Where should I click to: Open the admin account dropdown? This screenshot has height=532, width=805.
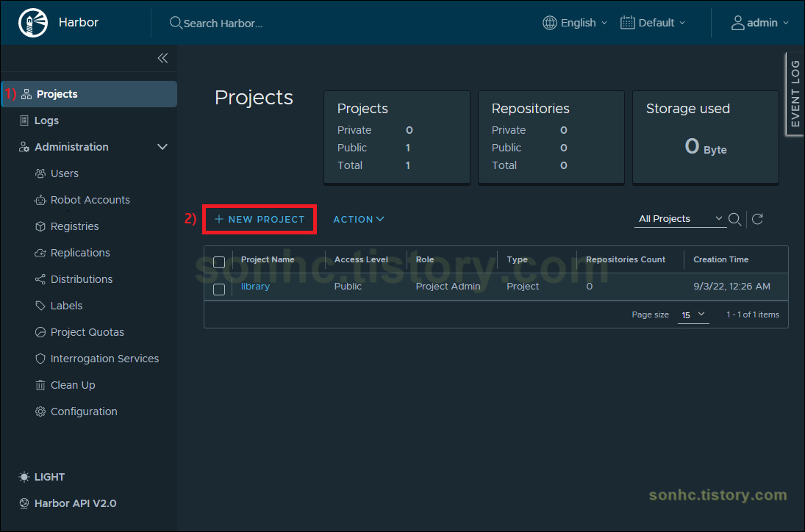pos(760,23)
